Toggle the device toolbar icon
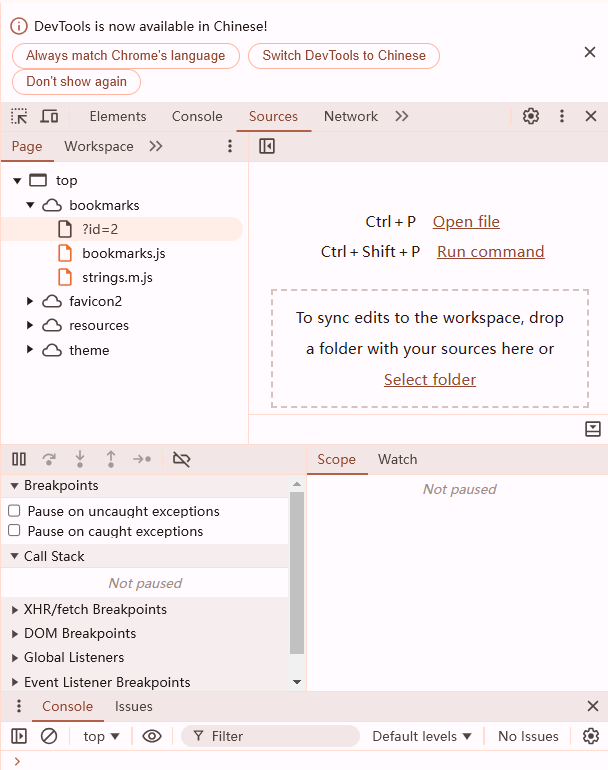The image size is (608, 770). pyautogui.click(x=49, y=116)
